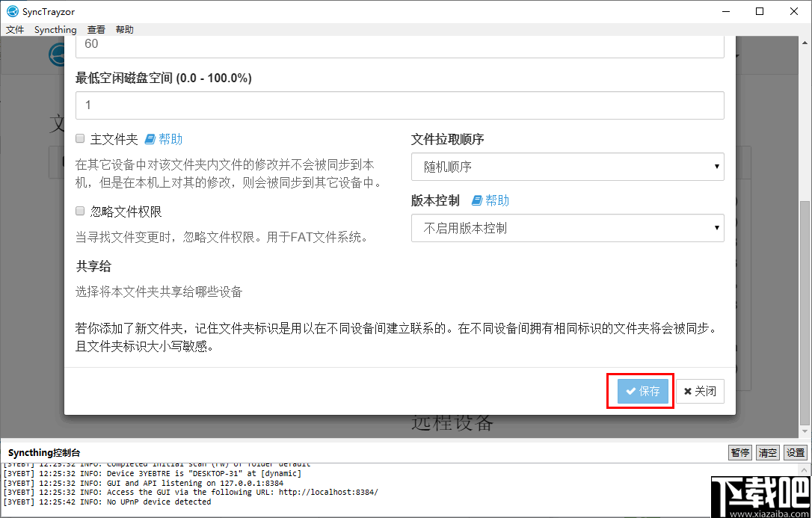Click the X icon inside the 关闭 button

688,390
